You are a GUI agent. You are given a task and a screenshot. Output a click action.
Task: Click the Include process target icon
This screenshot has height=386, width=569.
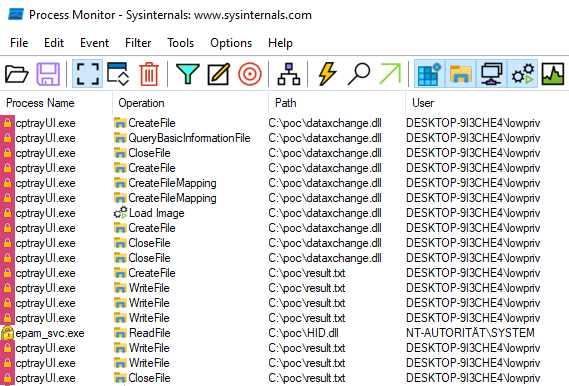[x=250, y=74]
